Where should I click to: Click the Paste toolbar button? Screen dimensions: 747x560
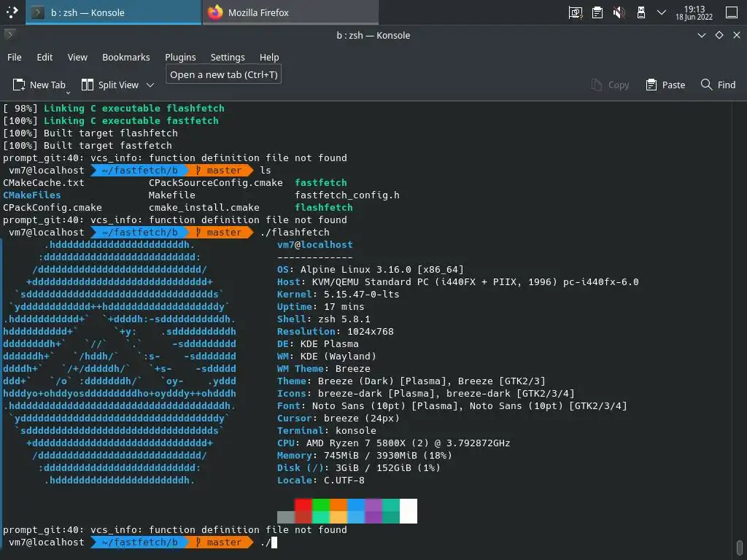[665, 85]
